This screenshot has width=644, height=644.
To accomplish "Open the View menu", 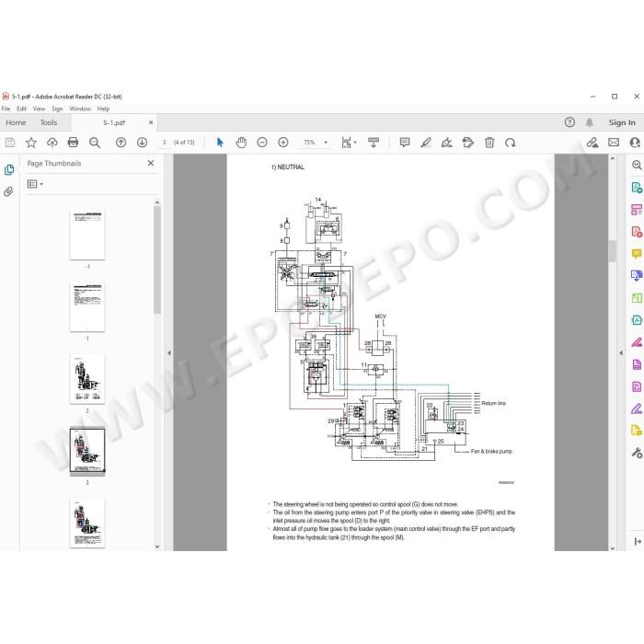I will click(39, 109).
